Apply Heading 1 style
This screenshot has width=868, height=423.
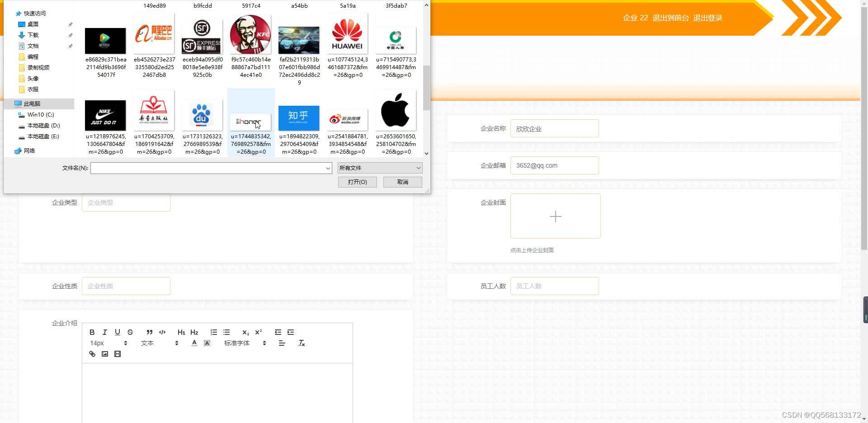pos(181,332)
